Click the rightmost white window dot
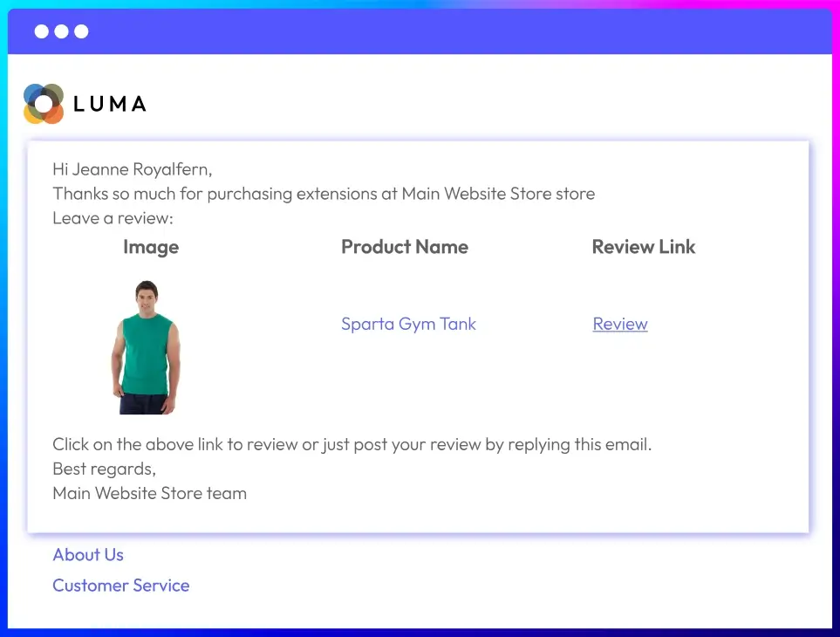This screenshot has width=840, height=637. coord(81,31)
